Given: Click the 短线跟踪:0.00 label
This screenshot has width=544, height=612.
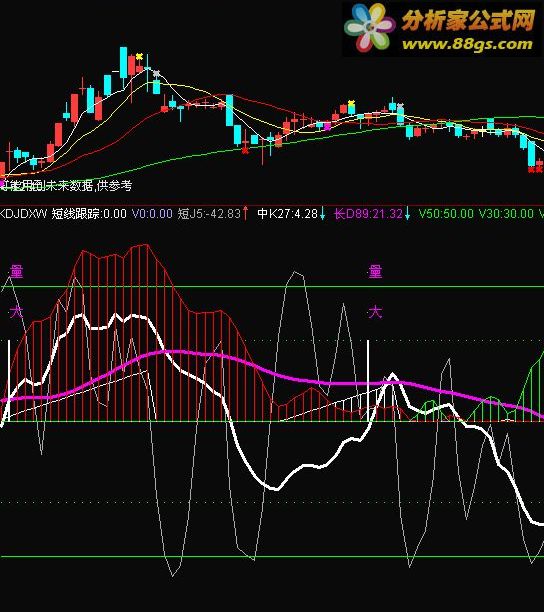Looking at the screenshot, I should coord(89,213).
